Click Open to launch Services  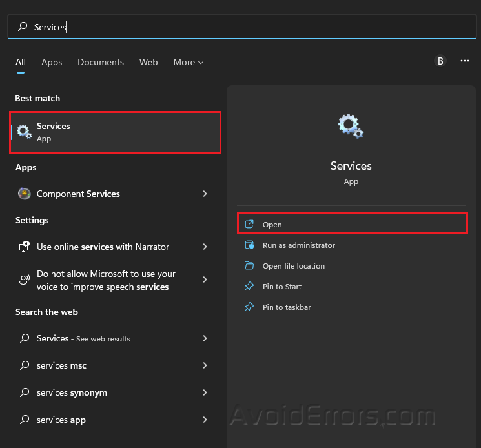[x=272, y=225]
